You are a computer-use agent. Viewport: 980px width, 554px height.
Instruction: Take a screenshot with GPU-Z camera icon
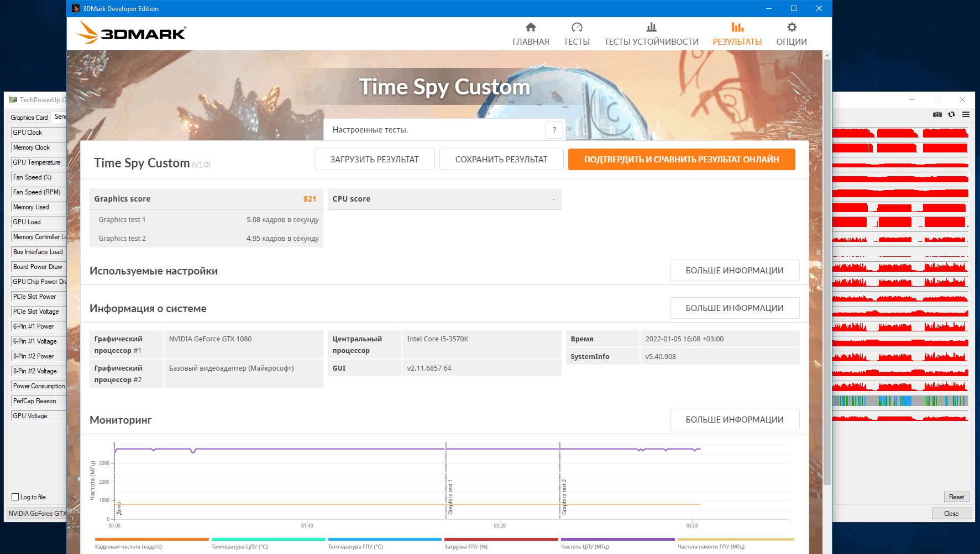(937, 114)
